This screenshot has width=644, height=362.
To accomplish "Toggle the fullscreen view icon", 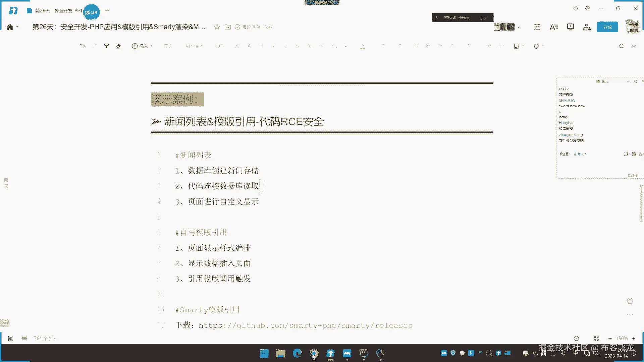I will pyautogui.click(x=596, y=339).
